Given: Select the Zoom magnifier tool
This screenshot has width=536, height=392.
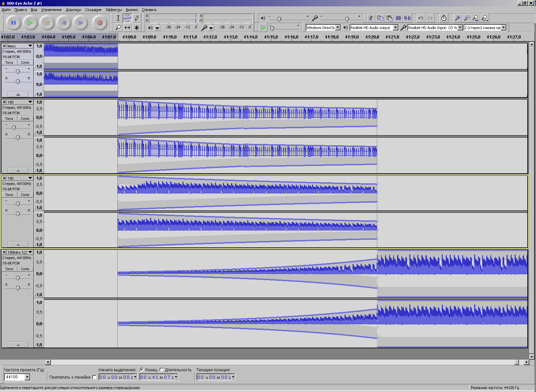Looking at the screenshot, I should (x=118, y=27).
